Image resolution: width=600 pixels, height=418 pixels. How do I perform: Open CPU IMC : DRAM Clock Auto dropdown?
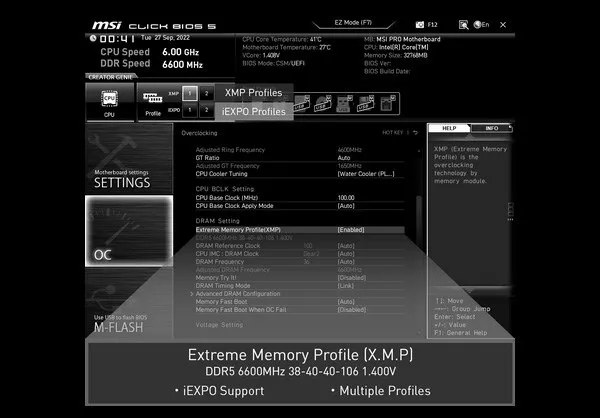(x=346, y=254)
